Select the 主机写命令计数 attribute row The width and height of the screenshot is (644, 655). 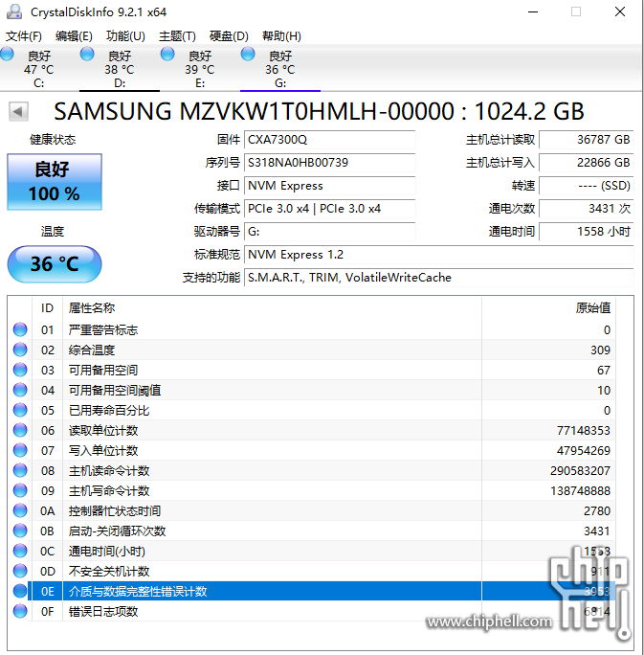311,491
